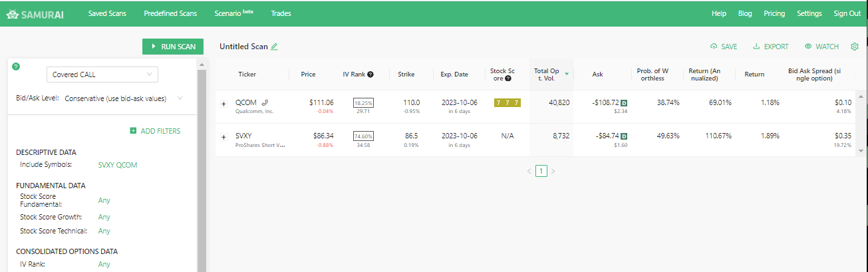Sort by Total Opt. Vol. column arrow

[567, 74]
